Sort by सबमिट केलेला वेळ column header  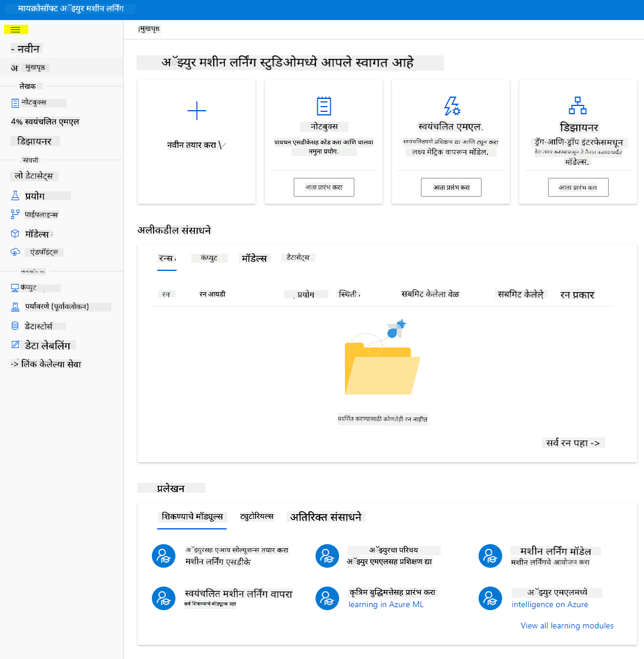click(x=430, y=294)
